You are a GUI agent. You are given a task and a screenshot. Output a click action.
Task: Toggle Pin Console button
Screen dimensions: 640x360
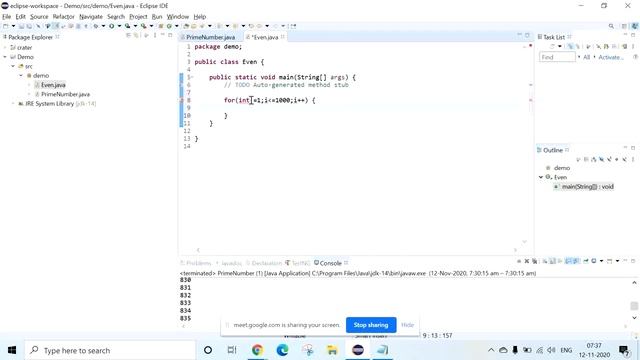586,261
